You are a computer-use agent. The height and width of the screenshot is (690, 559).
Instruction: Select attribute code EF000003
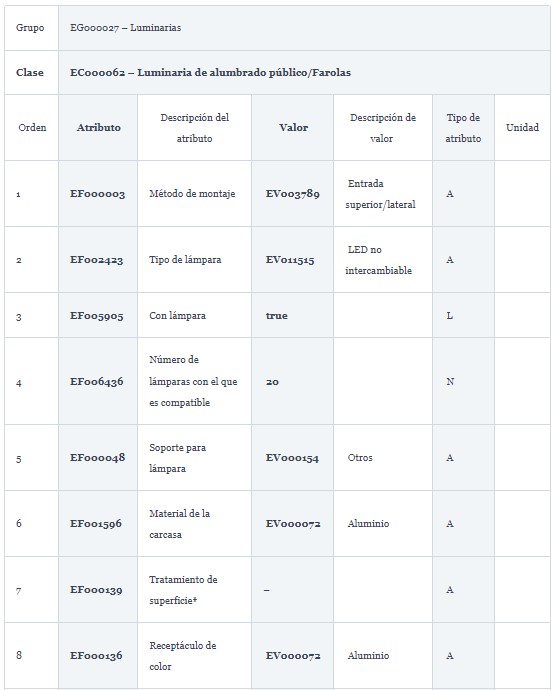[x=97, y=194]
